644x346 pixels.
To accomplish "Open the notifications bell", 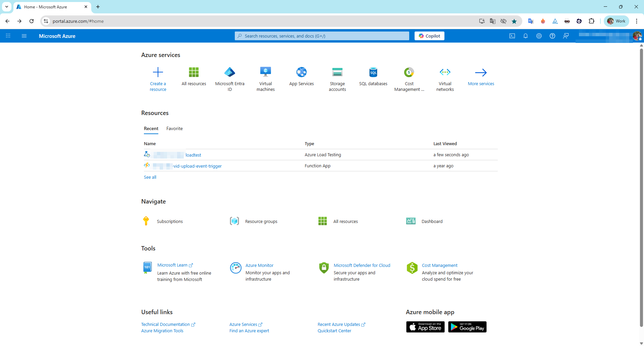I will (x=526, y=36).
